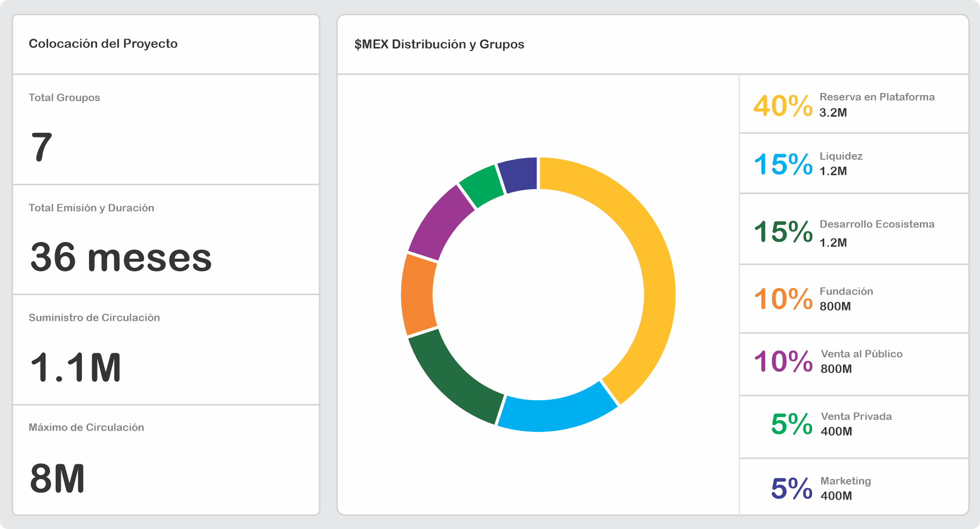Click the 8M Máximo de Circulación value

(x=57, y=478)
